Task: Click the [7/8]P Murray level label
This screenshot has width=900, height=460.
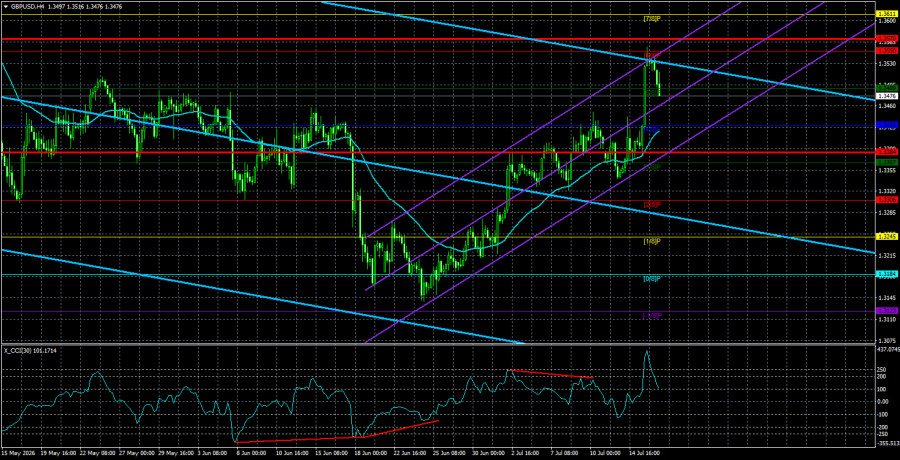Action: 651,18
